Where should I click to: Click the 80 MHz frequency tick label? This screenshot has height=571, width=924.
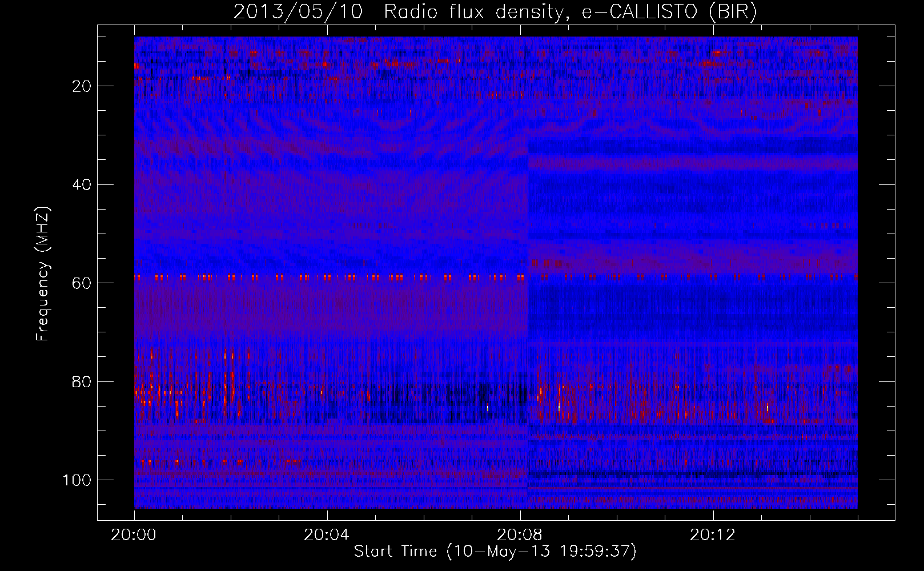82,381
